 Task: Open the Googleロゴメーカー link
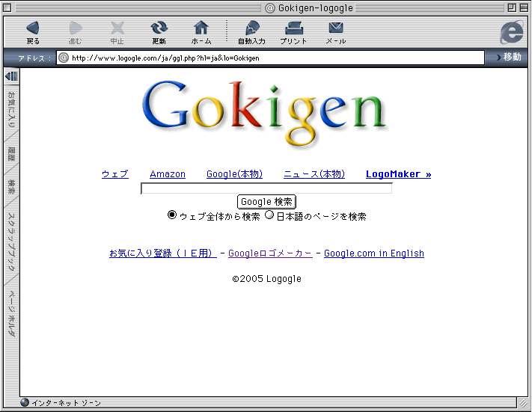click(x=270, y=253)
